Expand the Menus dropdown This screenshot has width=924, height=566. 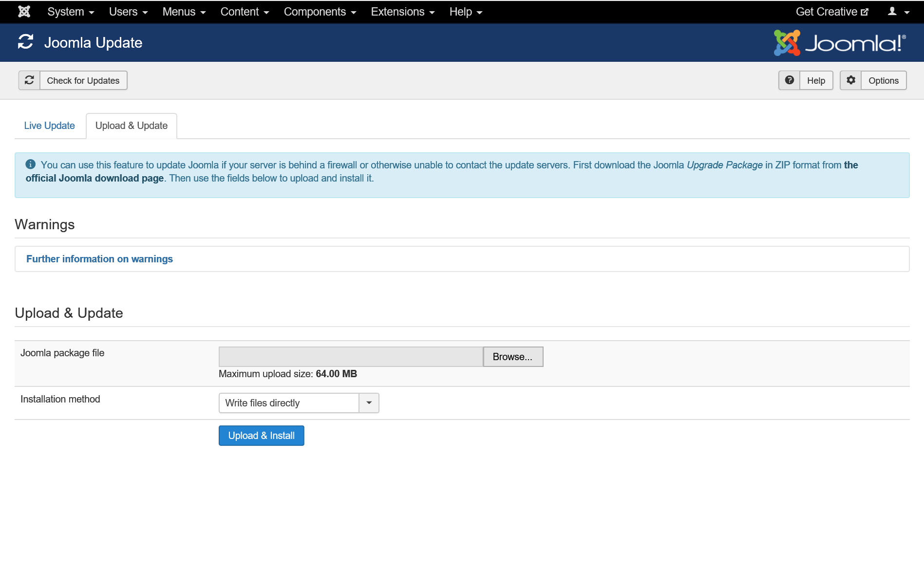(184, 12)
